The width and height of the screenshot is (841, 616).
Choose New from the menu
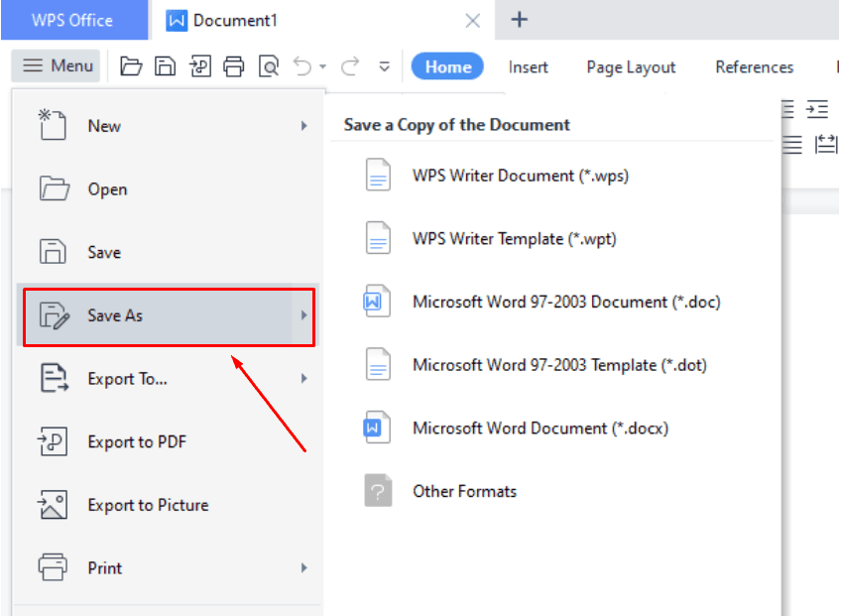(x=168, y=126)
